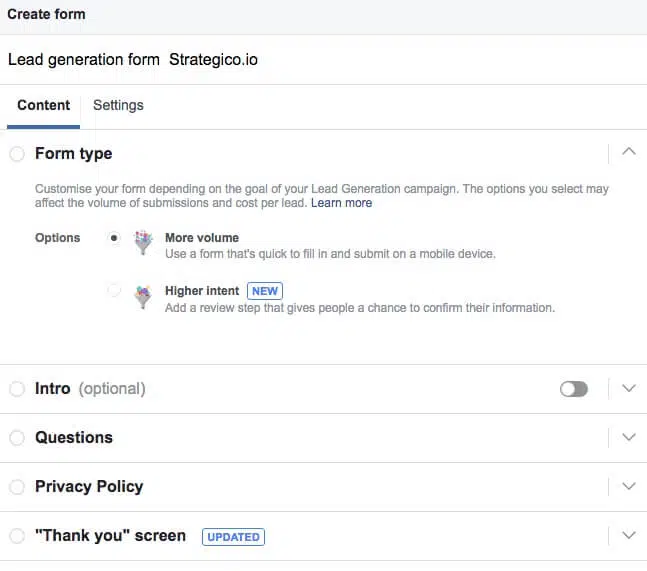
Task: Switch to the Content tab
Action: [x=43, y=105]
